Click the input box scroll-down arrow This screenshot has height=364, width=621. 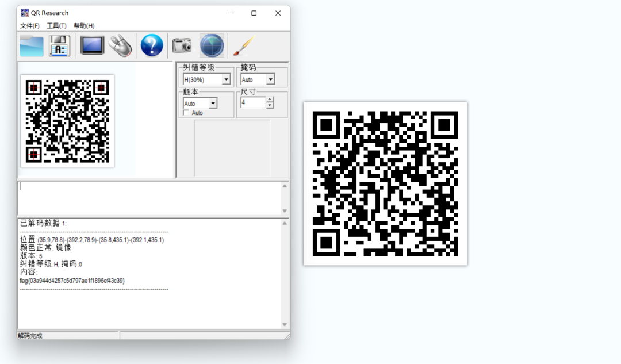click(x=285, y=210)
